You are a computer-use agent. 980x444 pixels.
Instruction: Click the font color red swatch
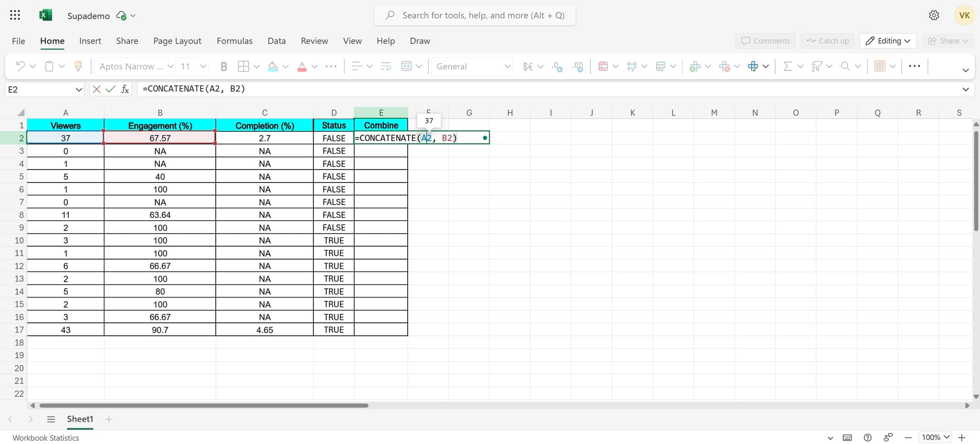click(x=302, y=67)
